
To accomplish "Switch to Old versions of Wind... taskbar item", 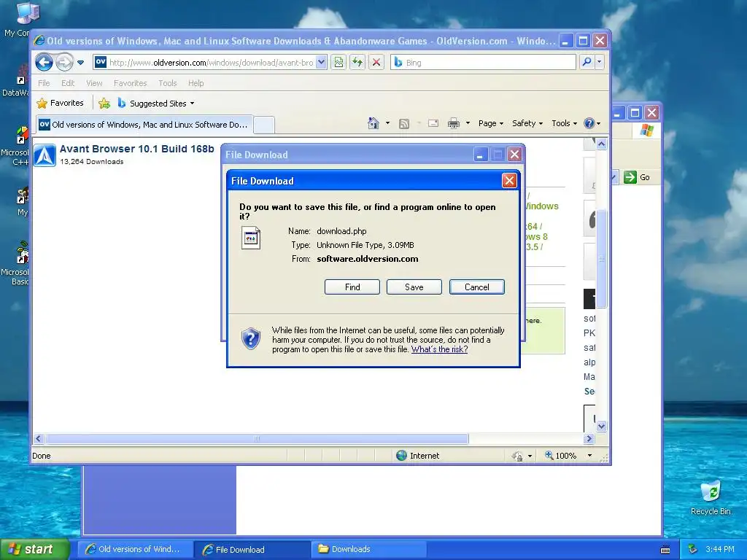I will (135, 549).
